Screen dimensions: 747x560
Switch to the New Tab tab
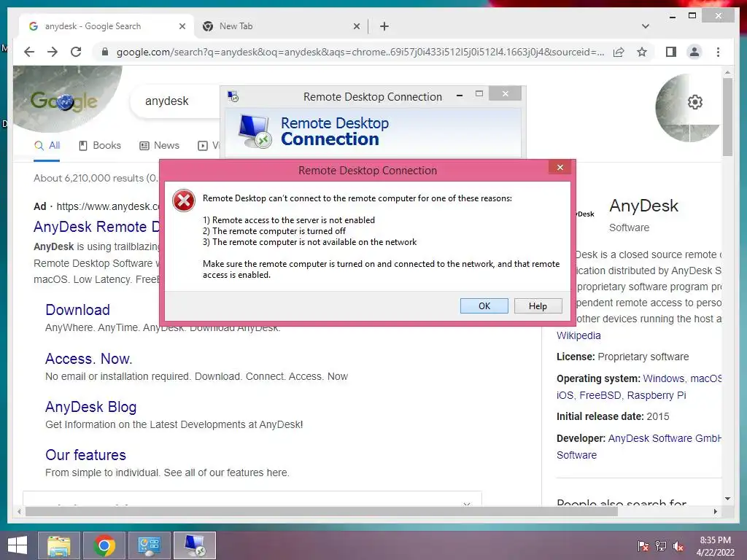281,26
